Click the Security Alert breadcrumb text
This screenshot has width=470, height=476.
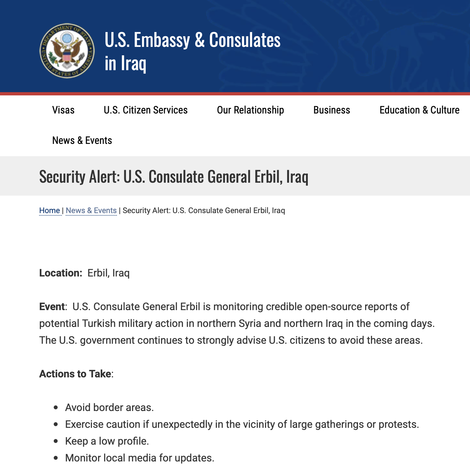pyautogui.click(x=204, y=211)
